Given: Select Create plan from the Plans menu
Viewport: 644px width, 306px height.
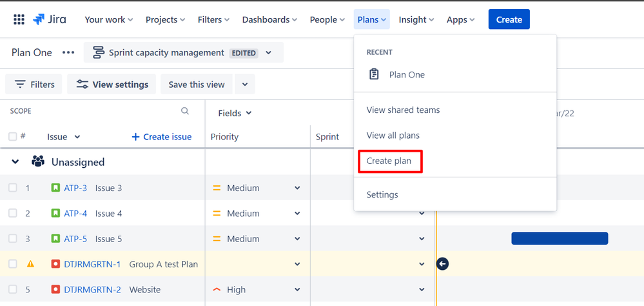Looking at the screenshot, I should click(389, 161).
